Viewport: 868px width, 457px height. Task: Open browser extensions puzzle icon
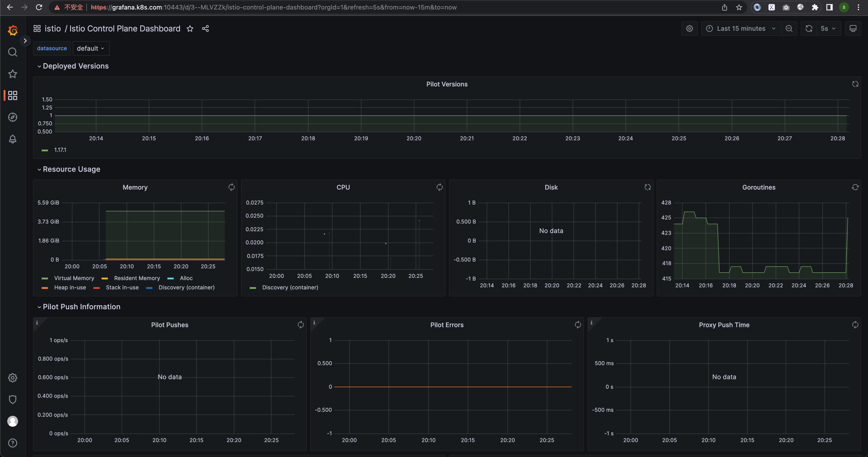click(815, 7)
